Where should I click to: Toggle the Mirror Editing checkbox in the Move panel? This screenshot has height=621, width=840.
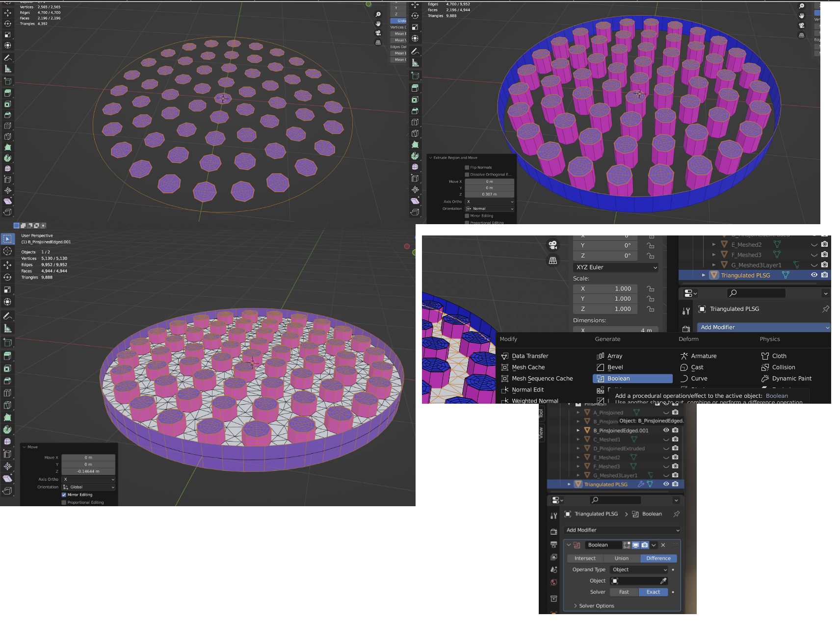click(64, 495)
